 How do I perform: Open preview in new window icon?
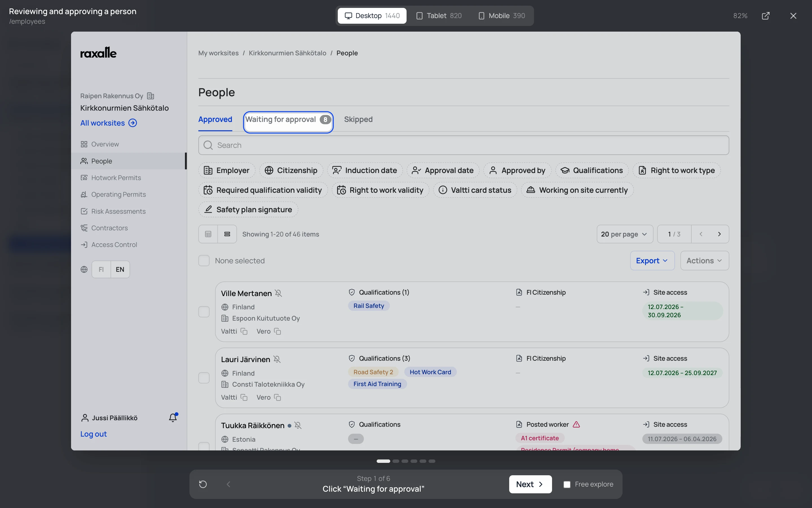pos(766,16)
